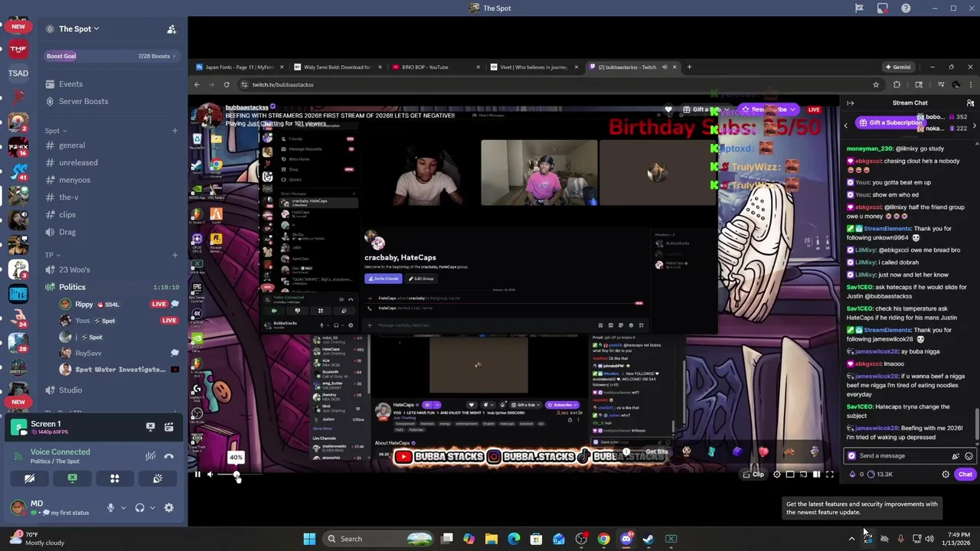Switch to the BINO BOP YouTube tab
Image resolution: width=980 pixels, height=551 pixels.
click(435, 67)
